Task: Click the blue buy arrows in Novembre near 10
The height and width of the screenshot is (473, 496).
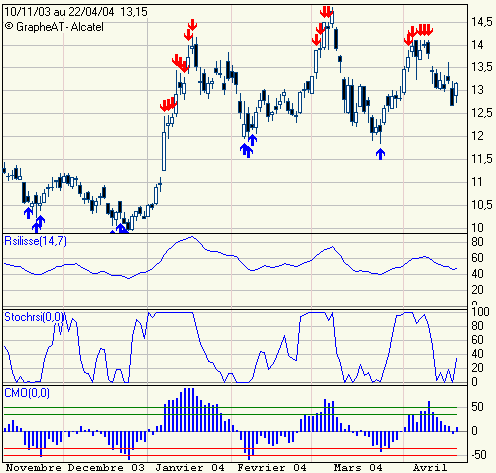Action: pyautogui.click(x=35, y=219)
